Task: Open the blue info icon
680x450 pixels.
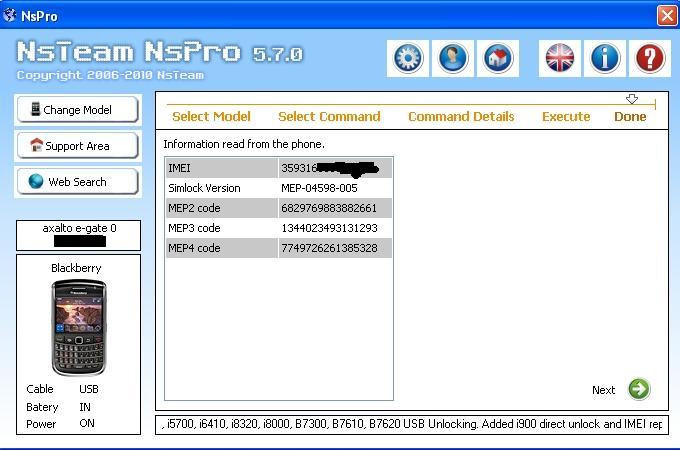Action: click(x=605, y=58)
